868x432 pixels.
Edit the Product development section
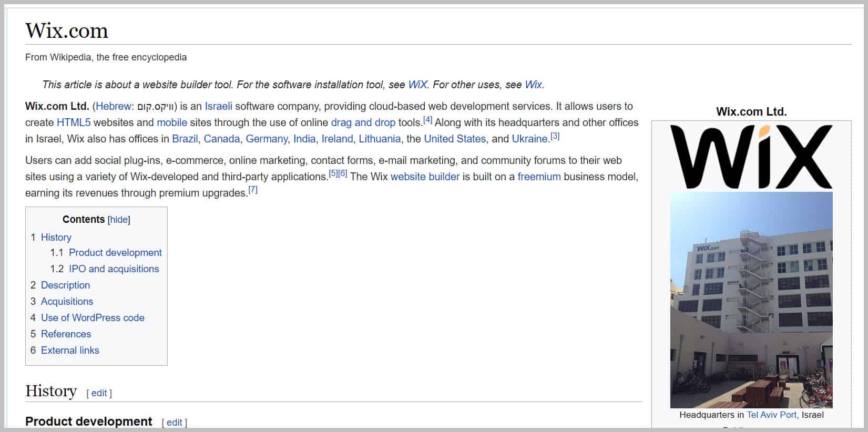pyautogui.click(x=174, y=423)
